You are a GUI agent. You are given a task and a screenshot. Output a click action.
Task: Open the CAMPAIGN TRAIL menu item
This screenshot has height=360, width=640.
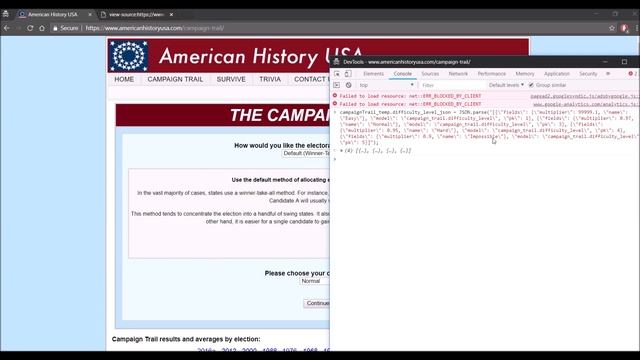click(175, 79)
